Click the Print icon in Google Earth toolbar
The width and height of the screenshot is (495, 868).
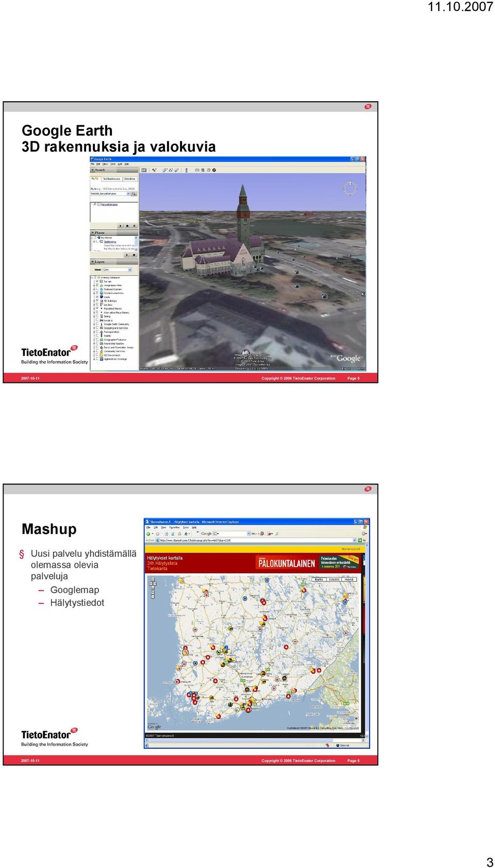203,170
